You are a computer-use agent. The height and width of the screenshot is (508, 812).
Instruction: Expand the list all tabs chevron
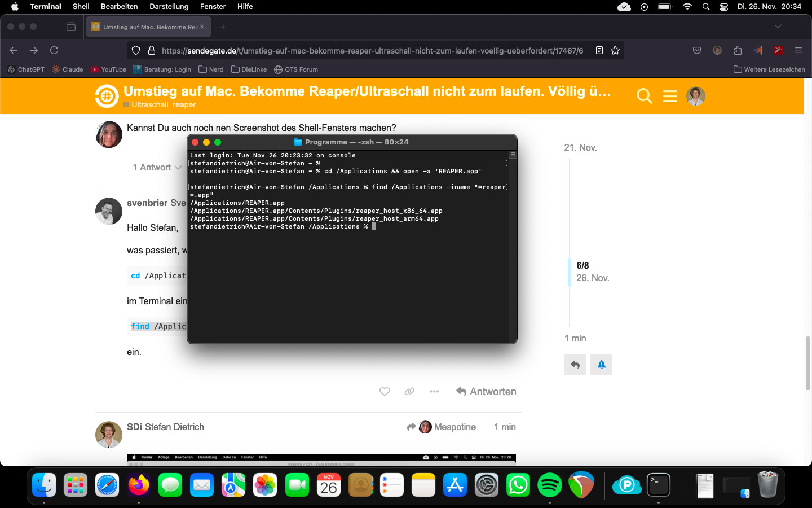point(778,27)
